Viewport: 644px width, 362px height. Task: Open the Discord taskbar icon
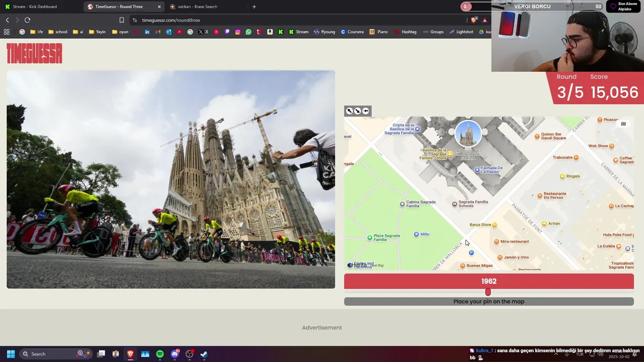[175, 354]
